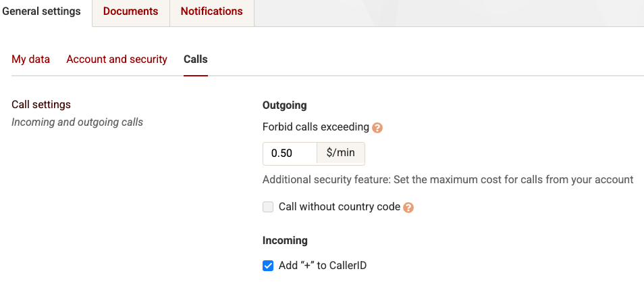Viewport: 644px width, 286px height.
Task: Open the Notifications tab
Action: (x=211, y=11)
